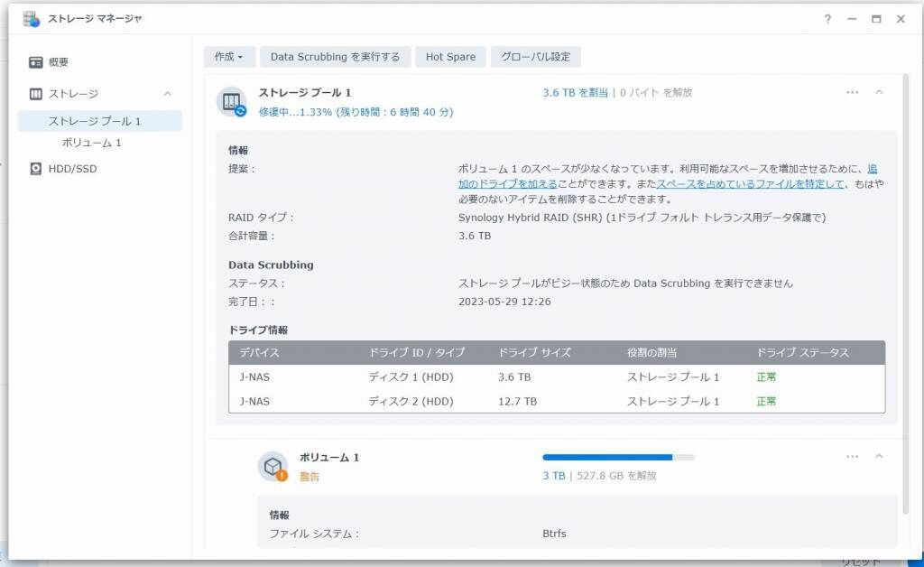Collapse the ボリューム 1 panel chevron
Screen dimensions: 924x567
[879, 457]
